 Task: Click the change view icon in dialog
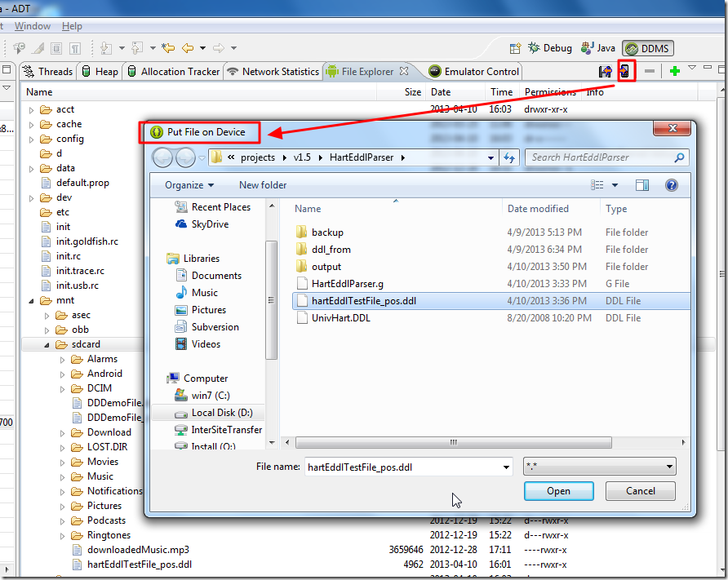(597, 185)
